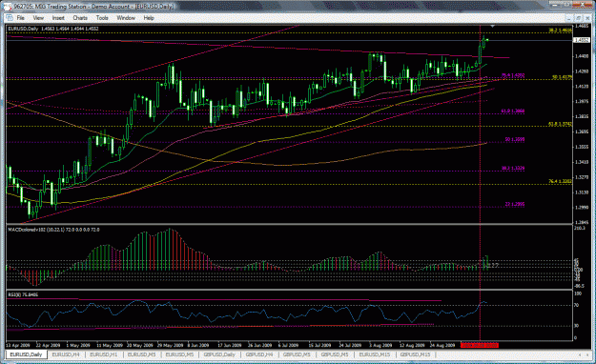This screenshot has width=596, height=364.
Task: Open the Help menu
Action: (x=149, y=18)
